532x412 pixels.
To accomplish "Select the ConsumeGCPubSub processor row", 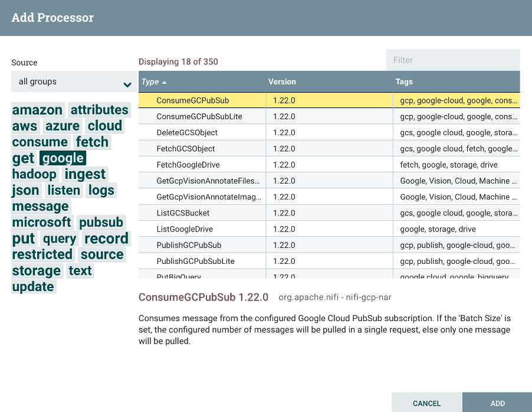I will [x=329, y=100].
